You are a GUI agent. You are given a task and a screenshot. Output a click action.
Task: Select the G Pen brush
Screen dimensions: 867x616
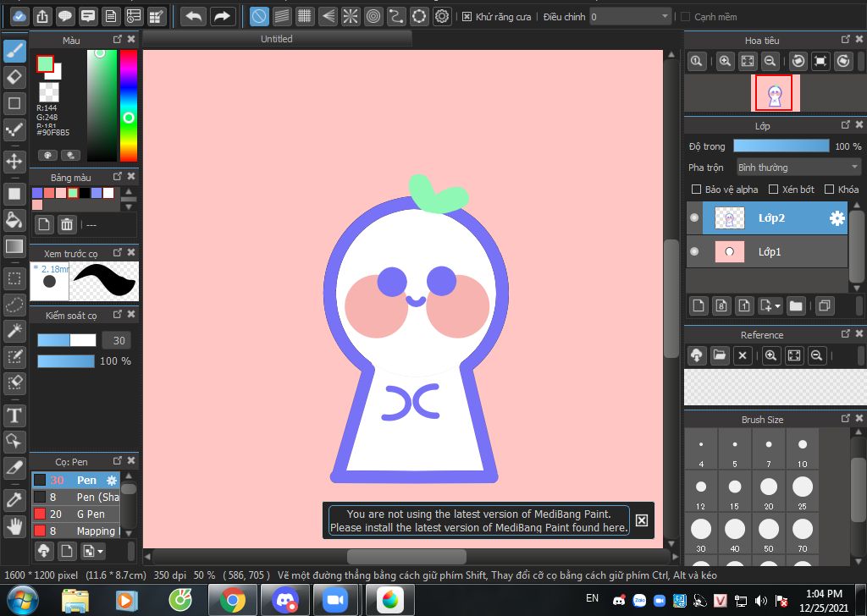75,514
